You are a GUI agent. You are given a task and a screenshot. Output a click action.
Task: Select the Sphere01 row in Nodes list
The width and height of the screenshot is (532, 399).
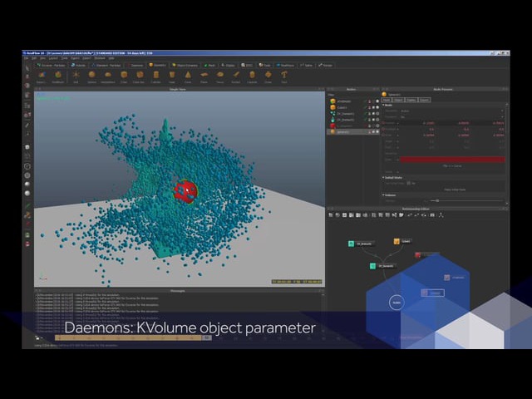click(x=352, y=132)
